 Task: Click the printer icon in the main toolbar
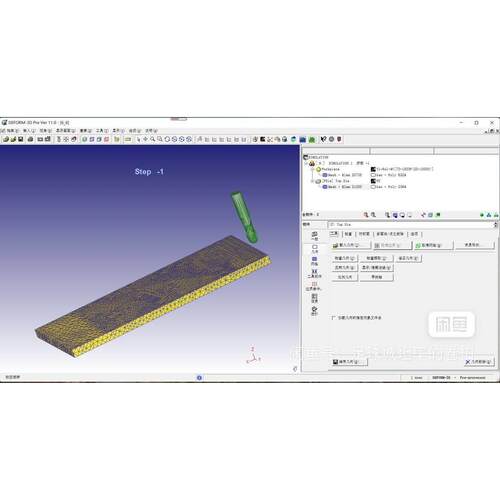(x=30, y=139)
